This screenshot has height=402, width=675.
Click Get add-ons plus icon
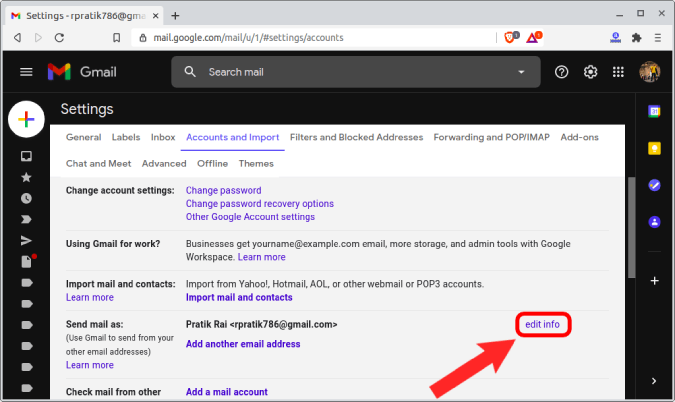pyautogui.click(x=654, y=281)
